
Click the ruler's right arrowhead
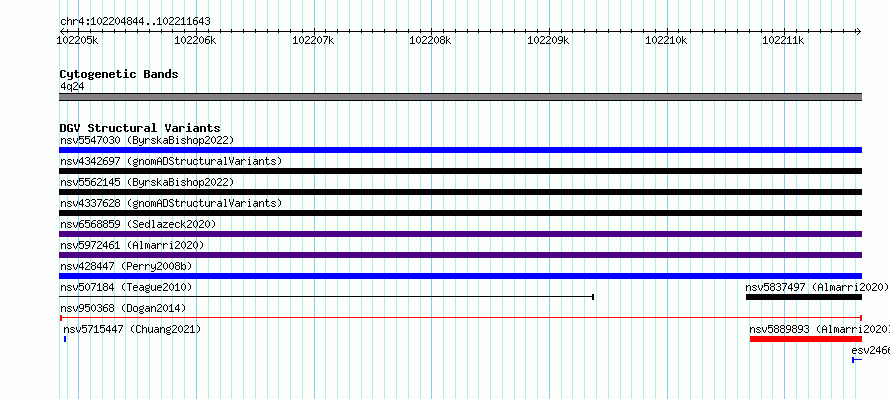(x=859, y=31)
